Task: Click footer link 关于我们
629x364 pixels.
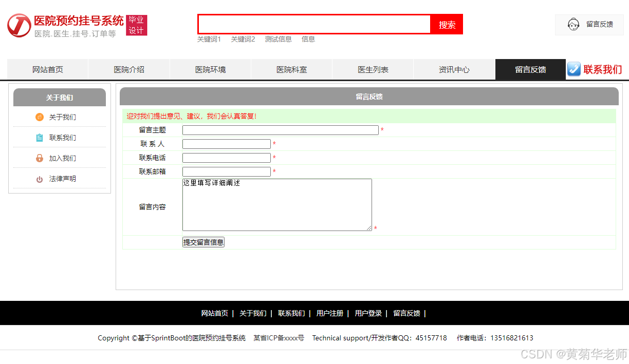Action: pyautogui.click(x=253, y=313)
